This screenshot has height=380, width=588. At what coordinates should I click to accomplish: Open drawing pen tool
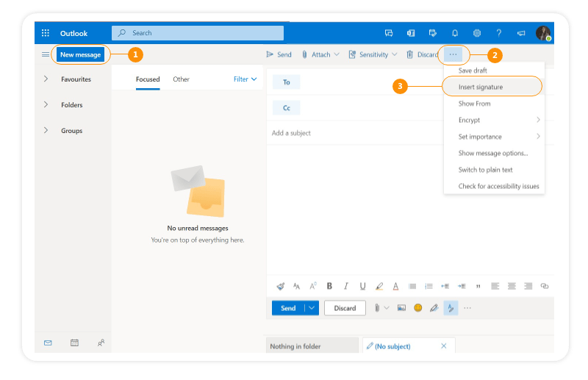point(434,308)
